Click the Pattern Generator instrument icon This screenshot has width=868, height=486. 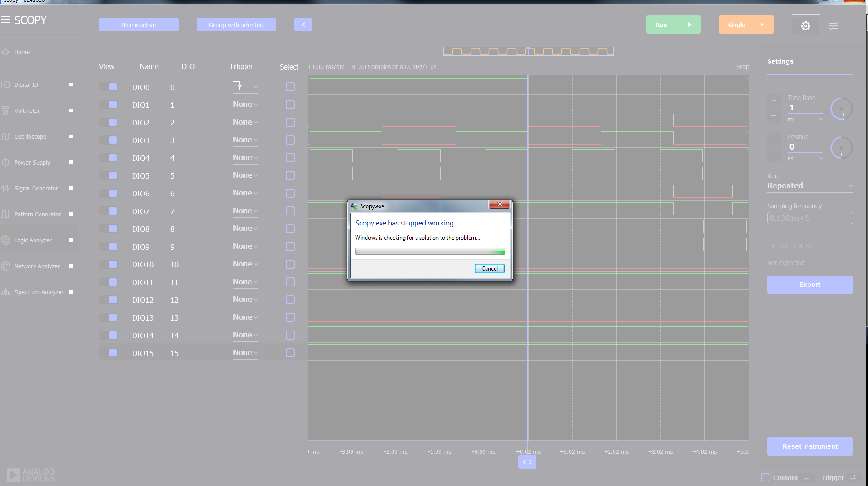coord(5,214)
